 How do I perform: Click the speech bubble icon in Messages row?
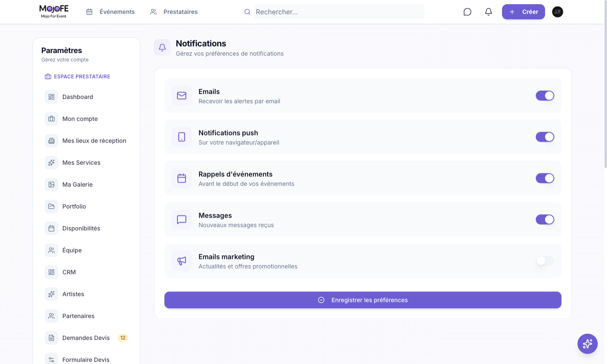pyautogui.click(x=182, y=219)
